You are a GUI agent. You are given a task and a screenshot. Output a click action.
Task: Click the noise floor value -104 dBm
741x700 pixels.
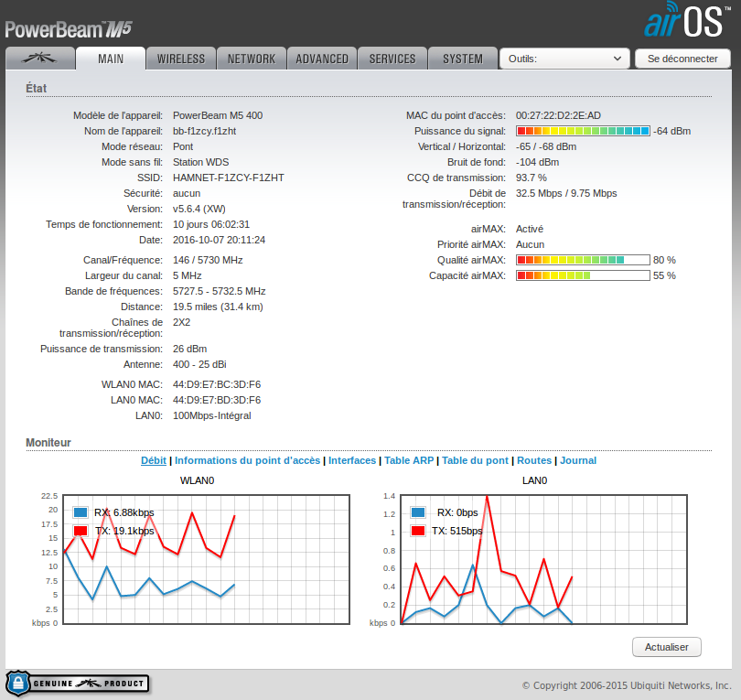[537, 162]
